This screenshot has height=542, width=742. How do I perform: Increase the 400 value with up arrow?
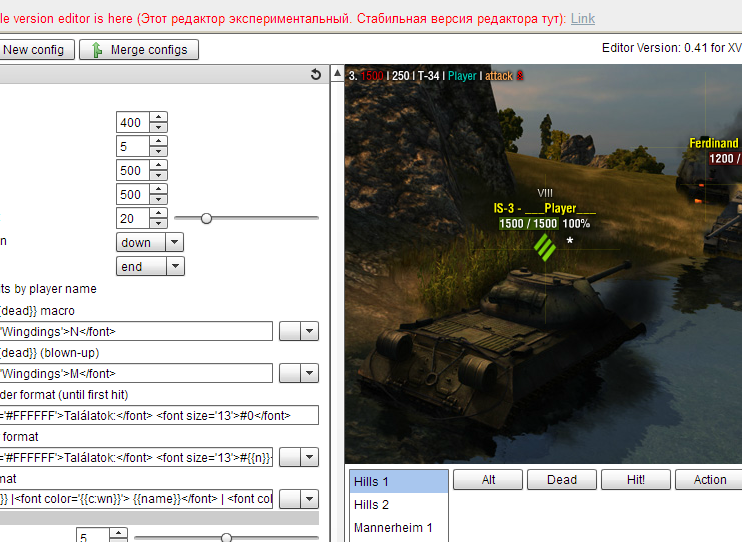[159, 117]
